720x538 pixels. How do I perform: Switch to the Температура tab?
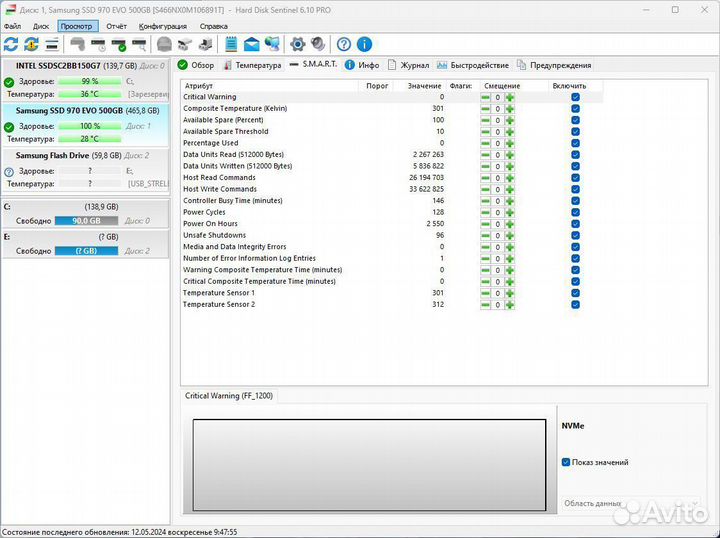tap(252, 65)
